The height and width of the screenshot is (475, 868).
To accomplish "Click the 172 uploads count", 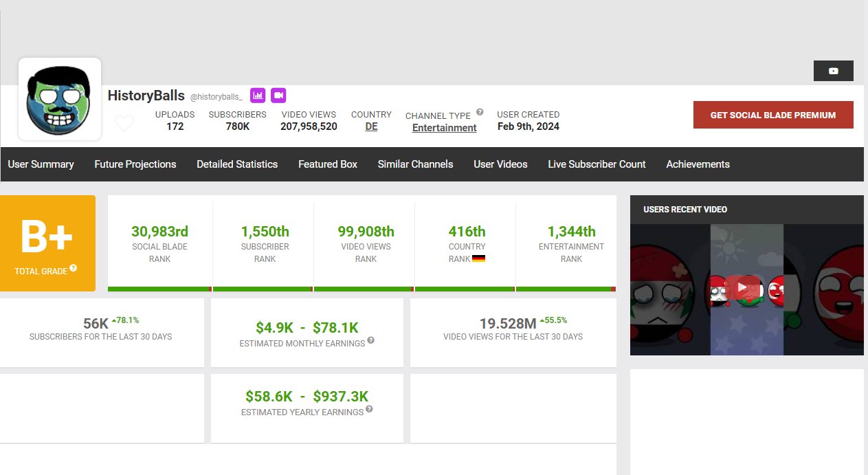I will point(175,126).
